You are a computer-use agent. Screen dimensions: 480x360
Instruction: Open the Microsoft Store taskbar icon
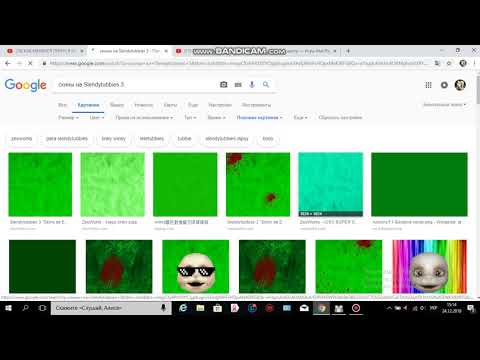218,308
